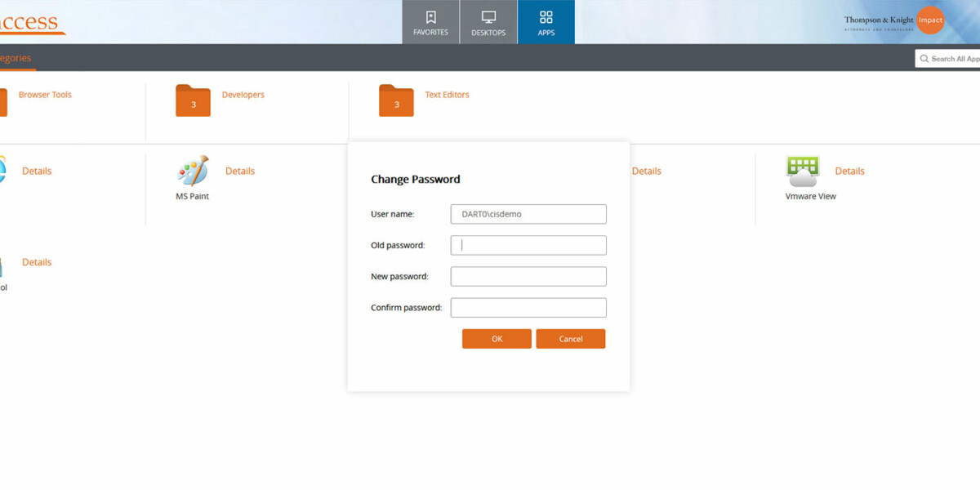Image resolution: width=980 pixels, height=490 pixels.
Task: Open the Developers folder
Action: 193,100
